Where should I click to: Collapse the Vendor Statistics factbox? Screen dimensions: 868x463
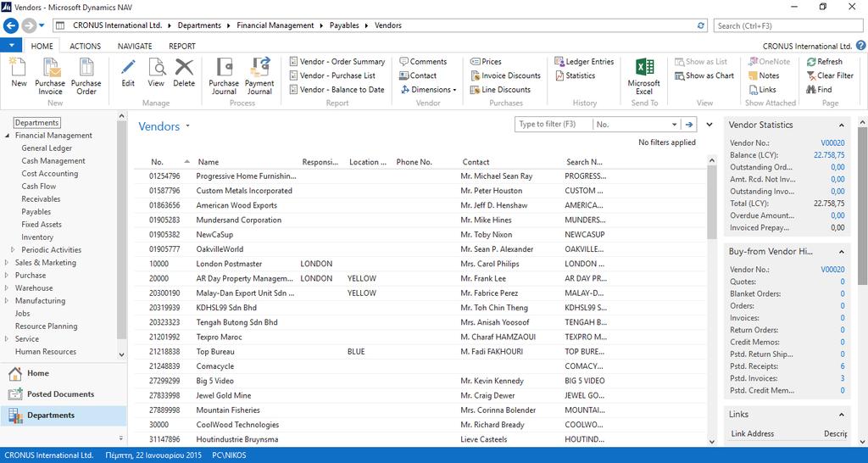click(842, 126)
